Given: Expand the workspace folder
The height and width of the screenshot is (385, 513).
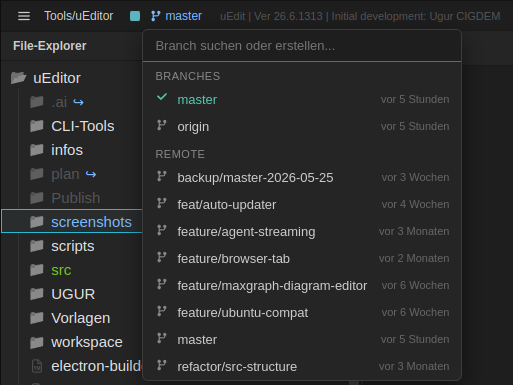Looking at the screenshot, I should [x=72, y=342].
